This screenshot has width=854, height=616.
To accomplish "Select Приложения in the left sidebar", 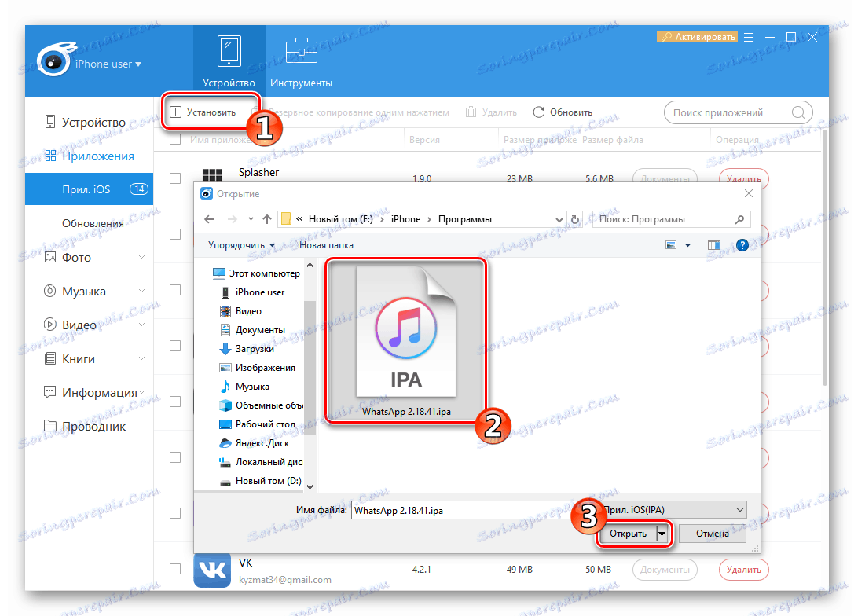I will (90, 156).
